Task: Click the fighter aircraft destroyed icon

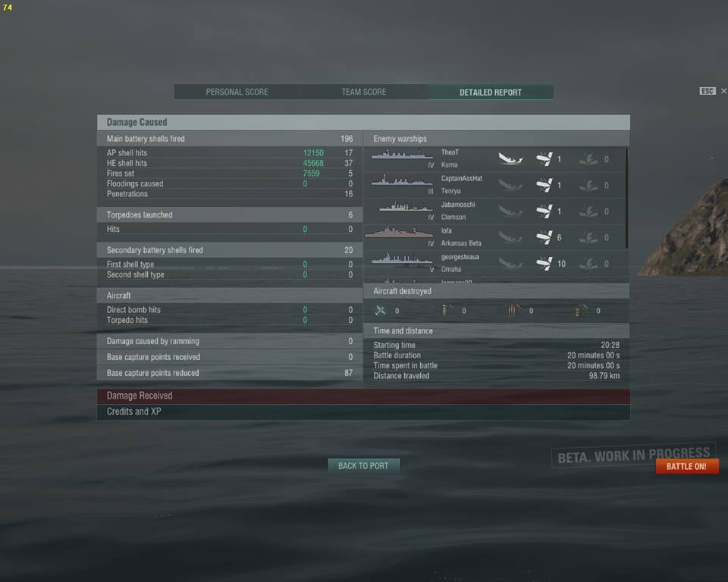Action: [x=381, y=310]
